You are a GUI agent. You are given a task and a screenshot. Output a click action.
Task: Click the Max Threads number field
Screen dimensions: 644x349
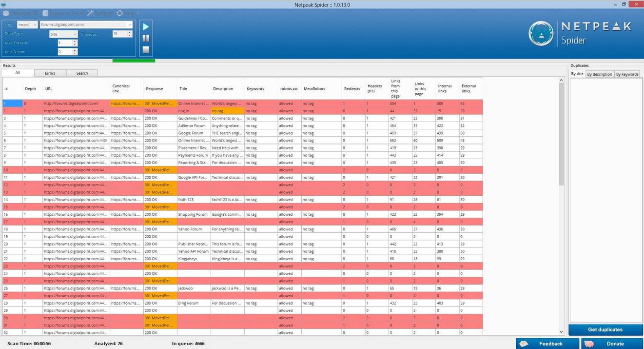65,43
